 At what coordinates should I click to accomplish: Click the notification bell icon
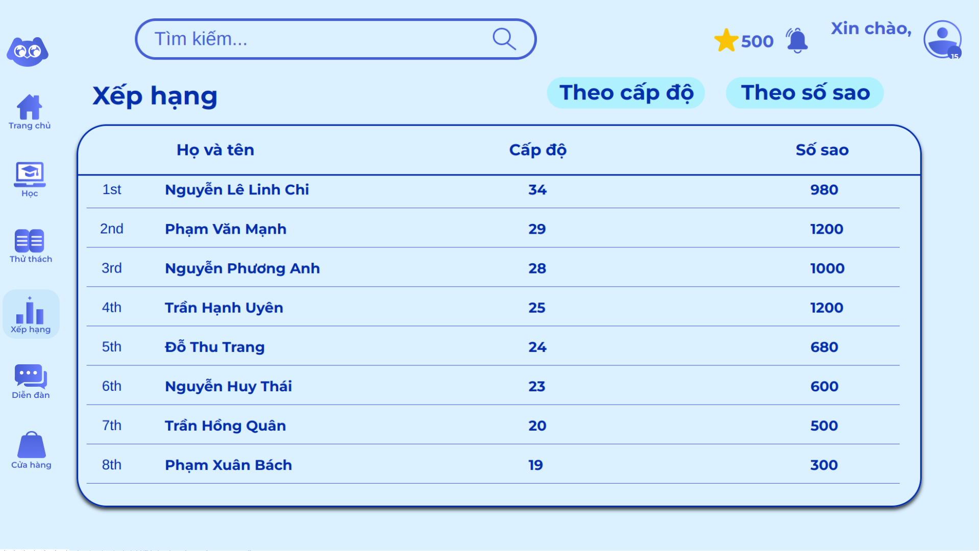coord(797,40)
